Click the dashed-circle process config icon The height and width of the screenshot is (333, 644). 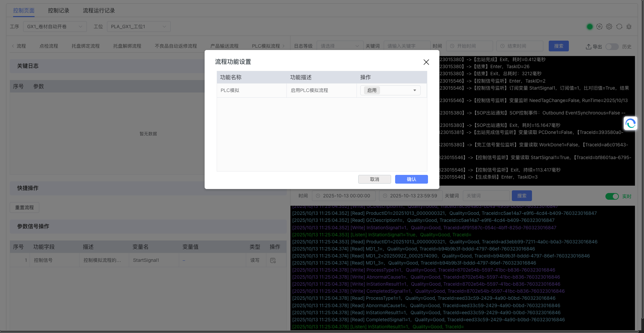(599, 27)
